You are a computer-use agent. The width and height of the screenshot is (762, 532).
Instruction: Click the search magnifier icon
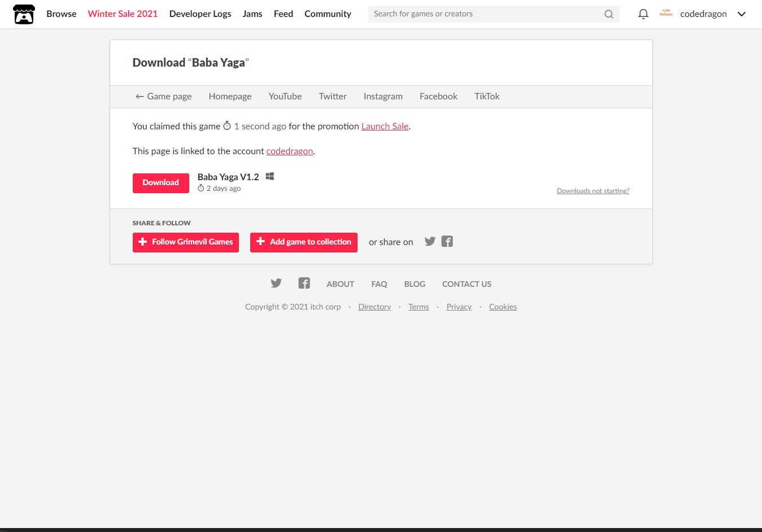[608, 14]
